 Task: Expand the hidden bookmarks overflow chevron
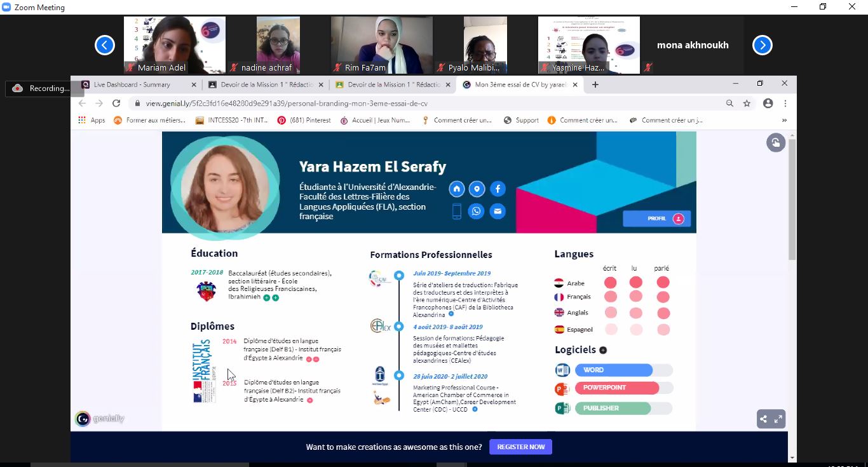tap(784, 120)
